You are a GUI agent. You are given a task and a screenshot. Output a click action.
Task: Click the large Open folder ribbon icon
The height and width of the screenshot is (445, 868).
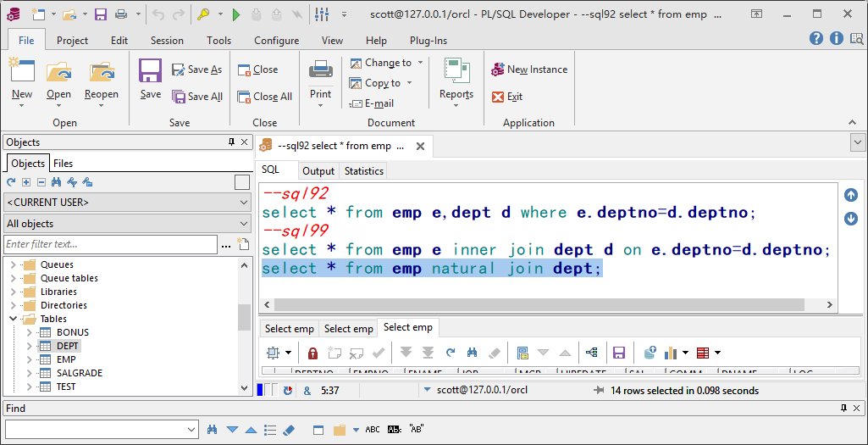point(58,72)
